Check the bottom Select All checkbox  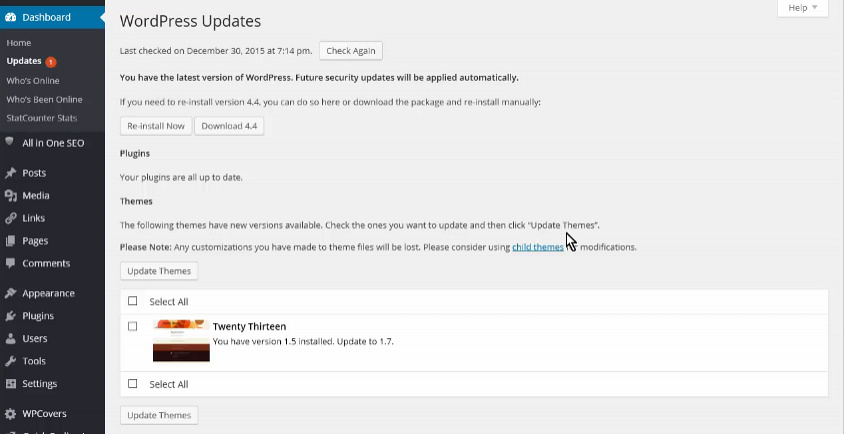click(x=132, y=384)
